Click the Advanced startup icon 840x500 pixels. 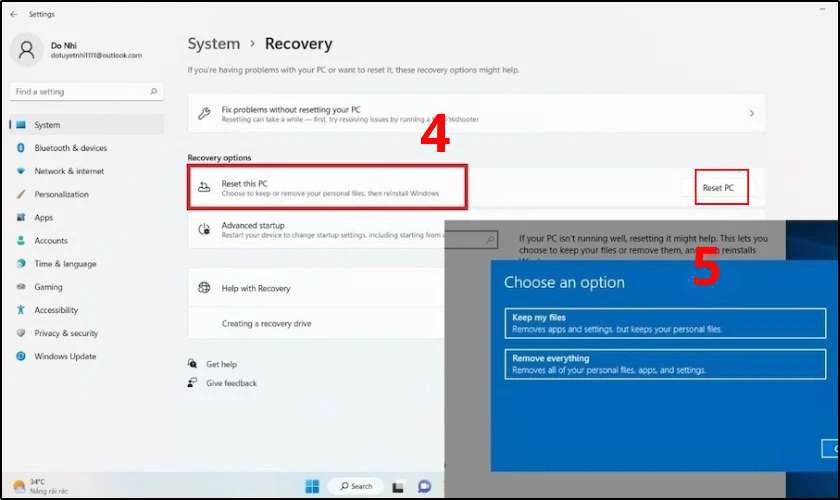click(204, 229)
